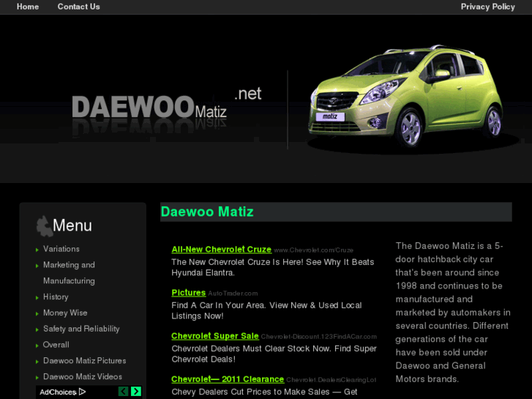Click the paragraph starting 'The Daewoo Matiz is a 5-'
The height and width of the screenshot is (399, 532).
(x=453, y=313)
